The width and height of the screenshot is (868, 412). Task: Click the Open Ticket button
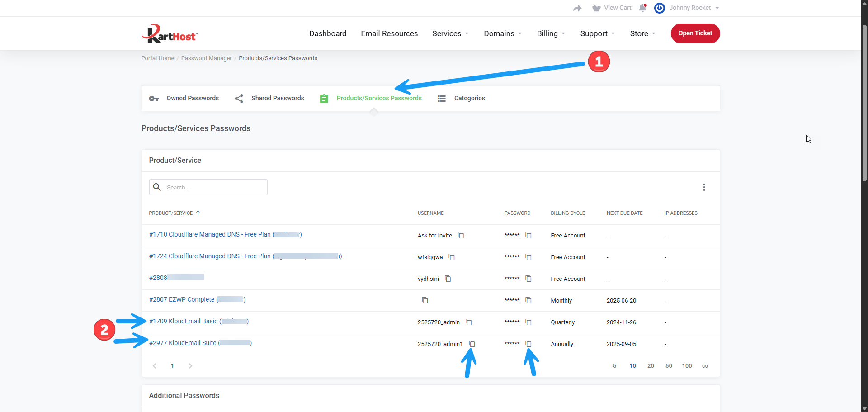point(695,33)
